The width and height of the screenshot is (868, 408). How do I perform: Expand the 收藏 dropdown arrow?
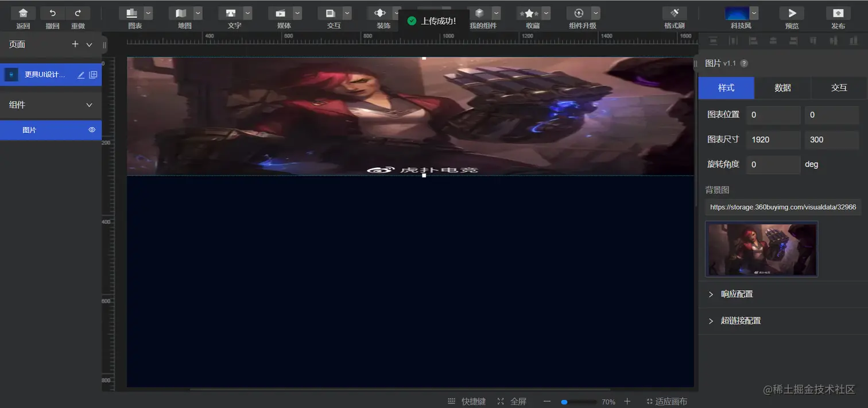click(546, 13)
